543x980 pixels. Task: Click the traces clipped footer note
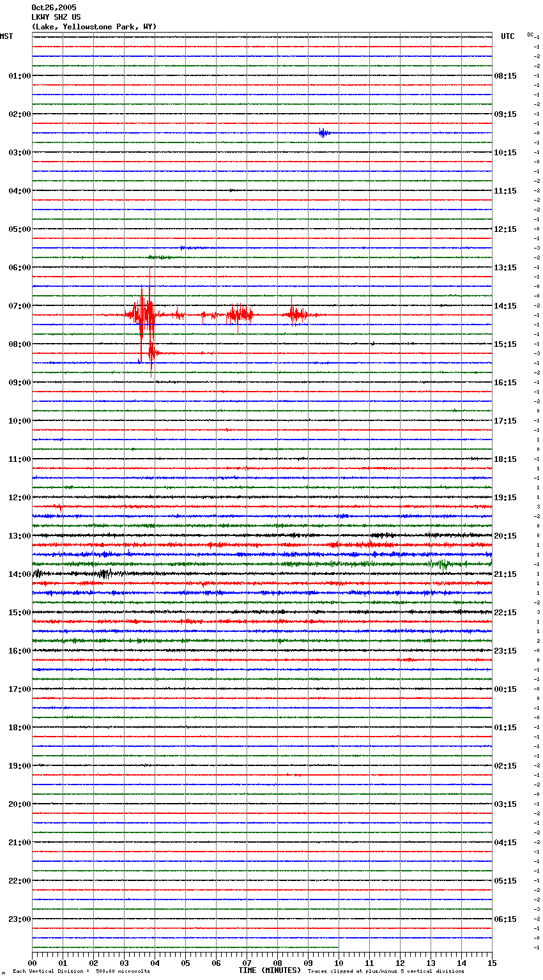[x=386, y=972]
